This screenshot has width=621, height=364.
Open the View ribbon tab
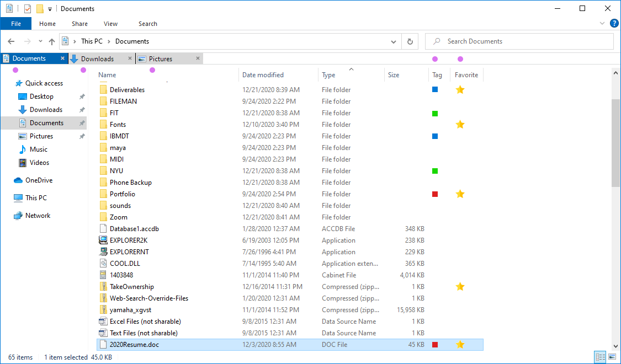click(110, 24)
